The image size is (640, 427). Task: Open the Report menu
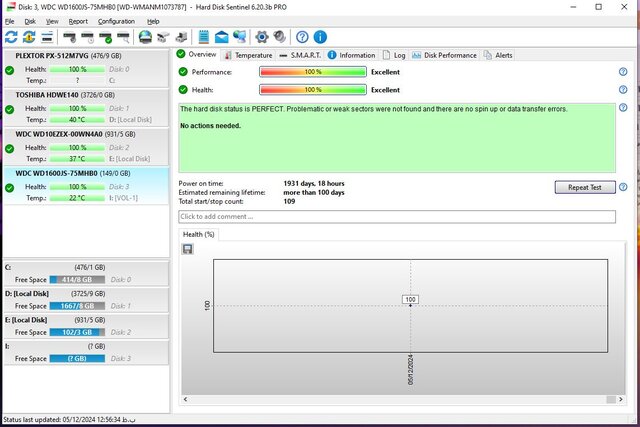(x=78, y=21)
